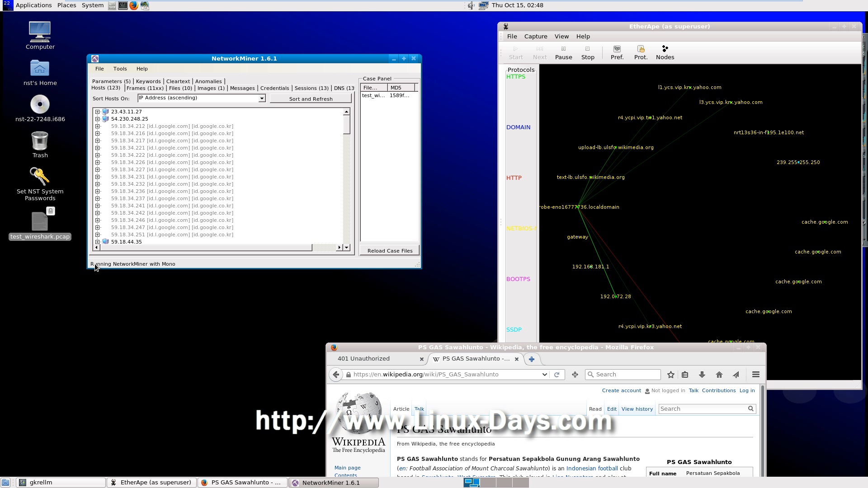Open NetworkMiner Tools menu
The height and width of the screenshot is (488, 868).
pyautogui.click(x=120, y=69)
